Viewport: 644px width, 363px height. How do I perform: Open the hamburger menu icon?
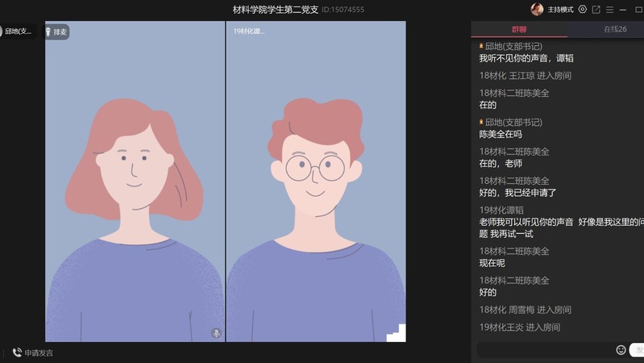pos(610,10)
